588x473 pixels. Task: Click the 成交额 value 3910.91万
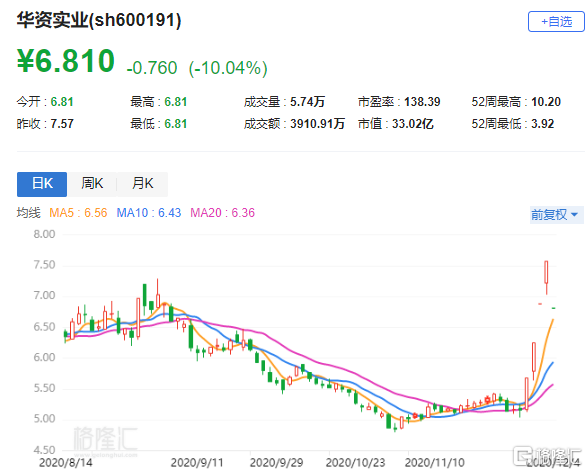point(317,124)
